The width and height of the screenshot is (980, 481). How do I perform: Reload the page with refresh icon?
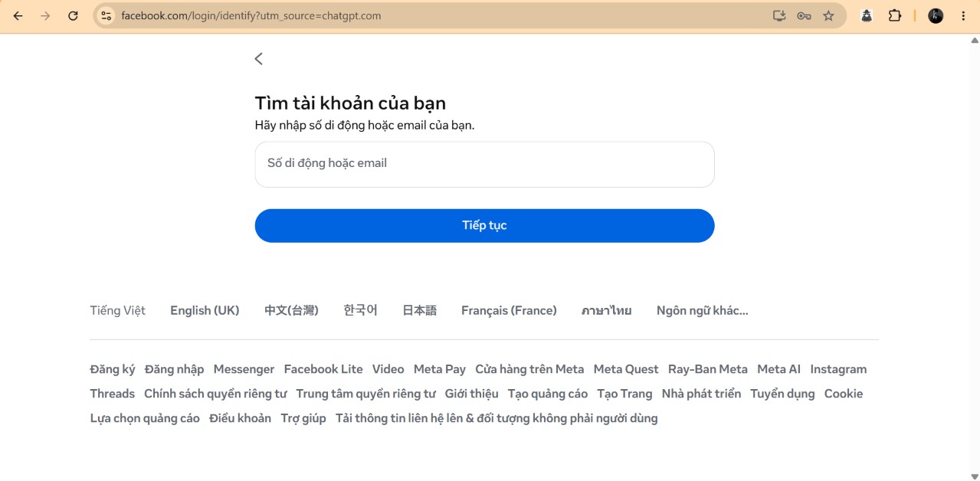coord(73,15)
